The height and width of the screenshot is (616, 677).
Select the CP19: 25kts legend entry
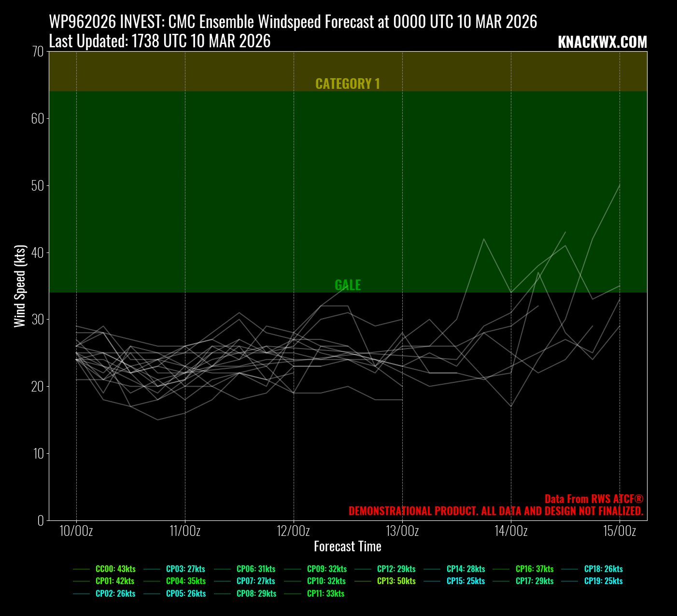603,581
